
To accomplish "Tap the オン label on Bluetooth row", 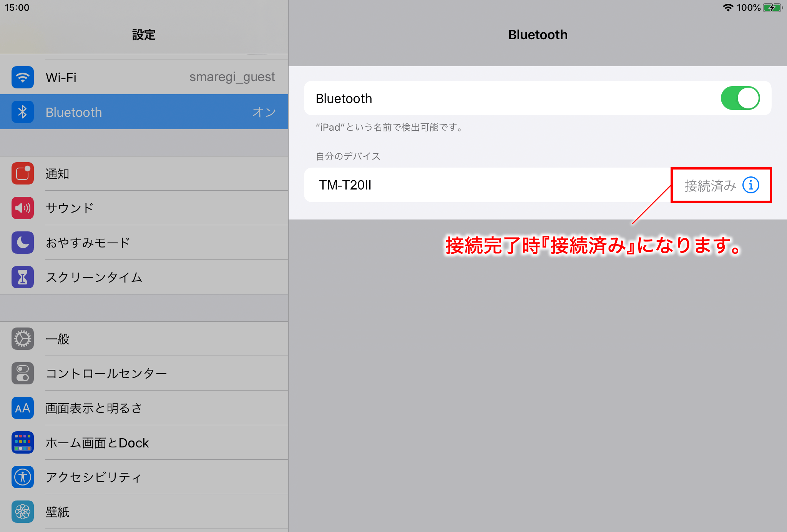I will click(x=264, y=112).
